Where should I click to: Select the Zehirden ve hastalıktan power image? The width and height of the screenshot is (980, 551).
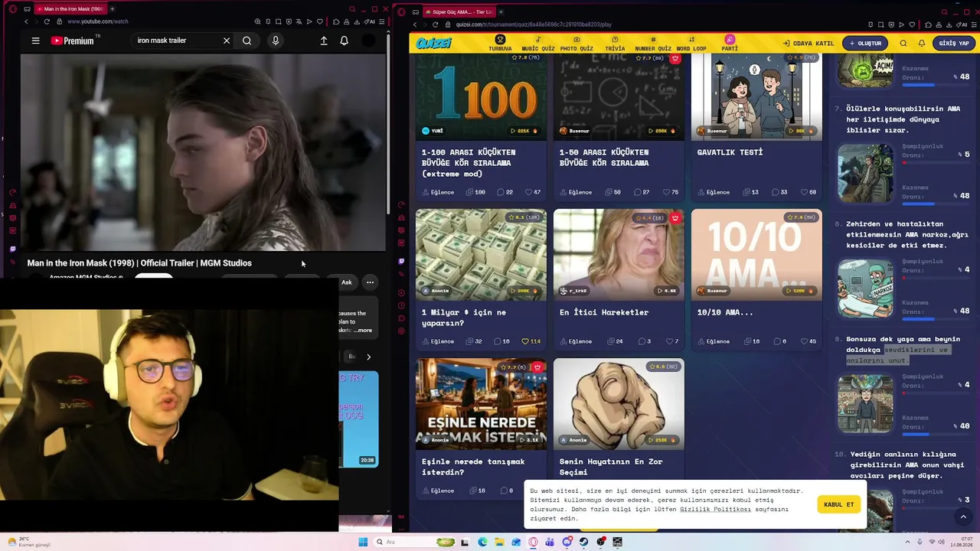[865, 289]
